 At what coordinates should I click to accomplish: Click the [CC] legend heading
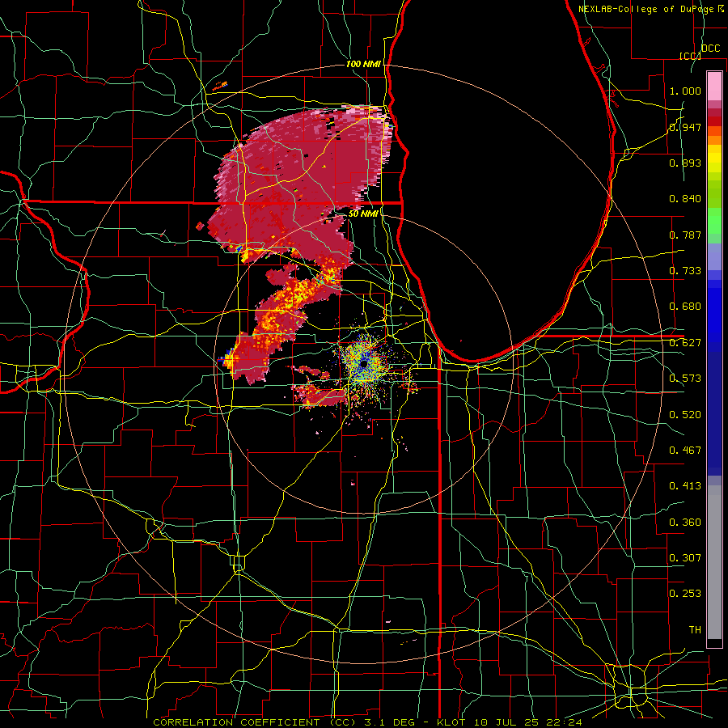pyautogui.click(x=690, y=56)
